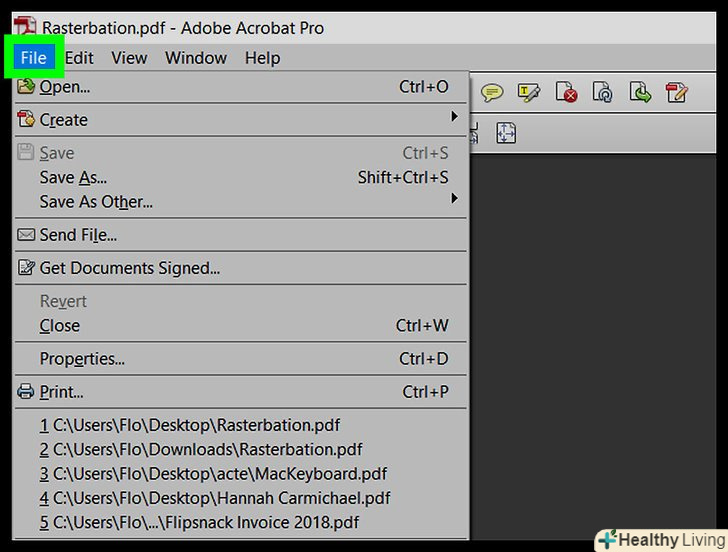Screen dimensions: 728x552
Task: Click the extract pages icon with green arrow
Action: coord(640,92)
